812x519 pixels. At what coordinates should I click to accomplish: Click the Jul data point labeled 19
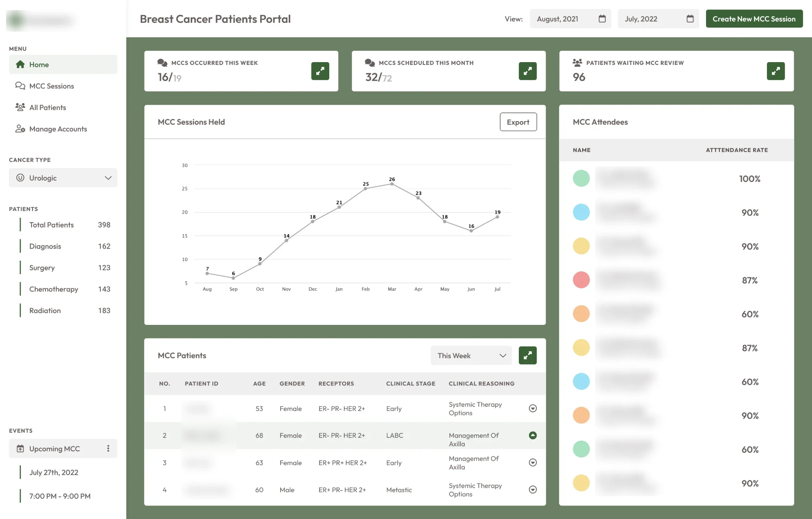point(497,217)
